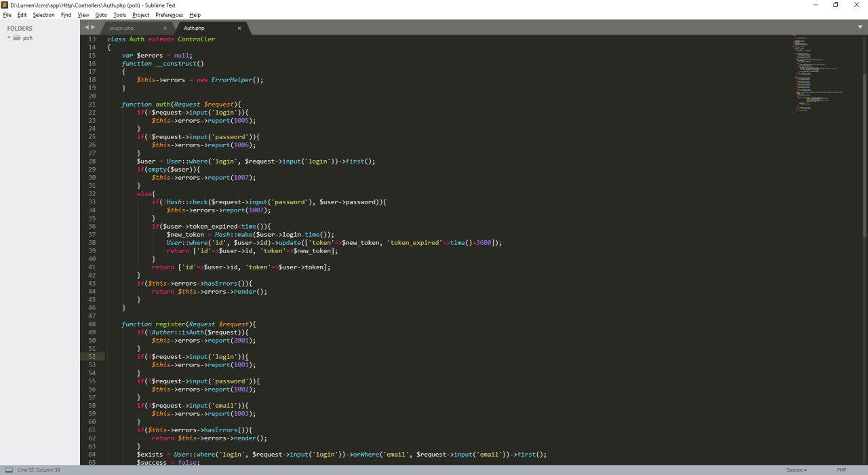Go to previous tab with left arrow
This screenshot has height=475, width=868.
(87, 27)
